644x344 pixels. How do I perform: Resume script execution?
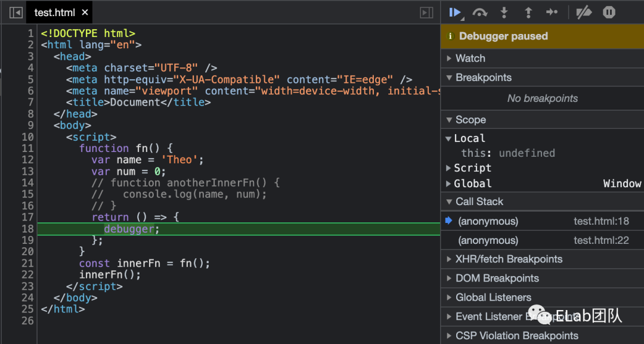click(455, 13)
